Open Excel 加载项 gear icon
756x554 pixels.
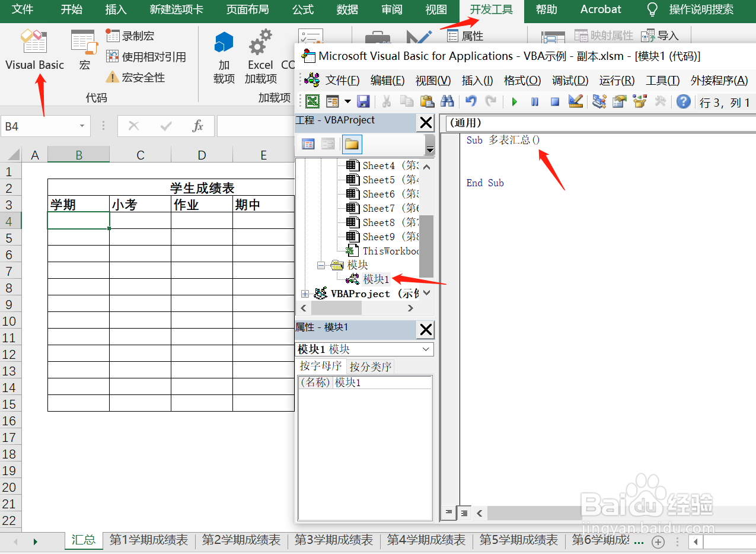[261, 56]
